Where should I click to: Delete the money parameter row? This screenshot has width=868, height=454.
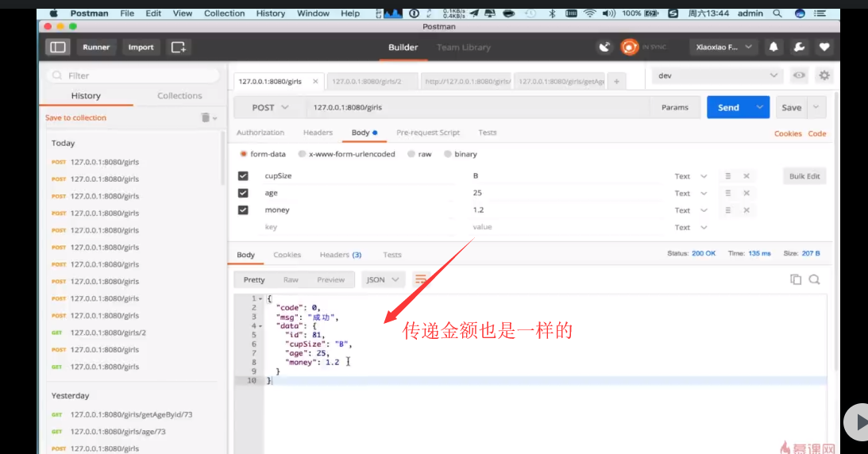click(746, 210)
